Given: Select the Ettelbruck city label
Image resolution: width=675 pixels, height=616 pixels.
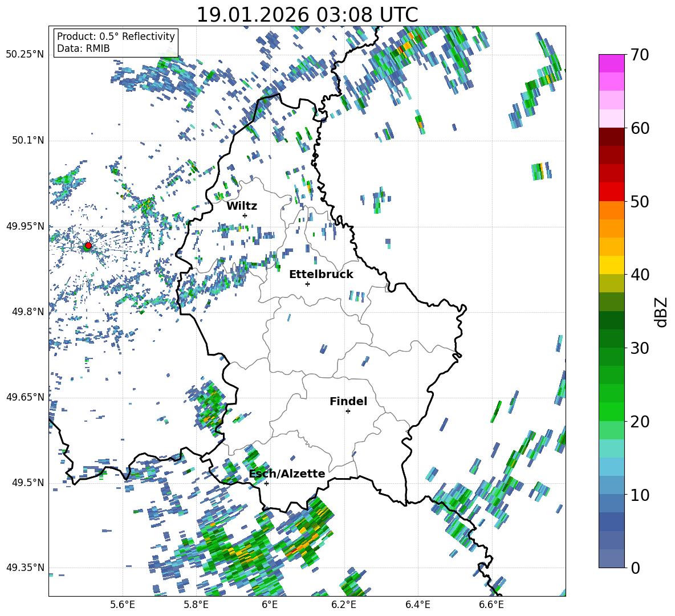Looking at the screenshot, I should pyautogui.click(x=321, y=275).
